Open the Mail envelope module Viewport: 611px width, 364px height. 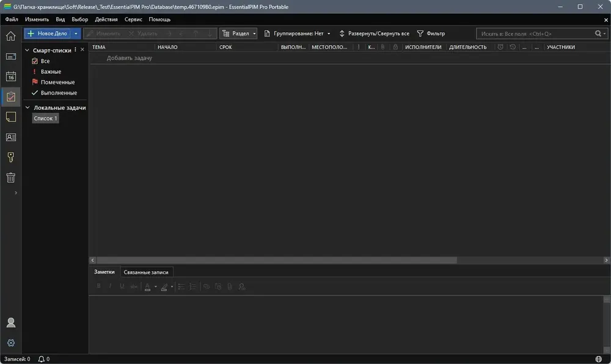pyautogui.click(x=11, y=56)
